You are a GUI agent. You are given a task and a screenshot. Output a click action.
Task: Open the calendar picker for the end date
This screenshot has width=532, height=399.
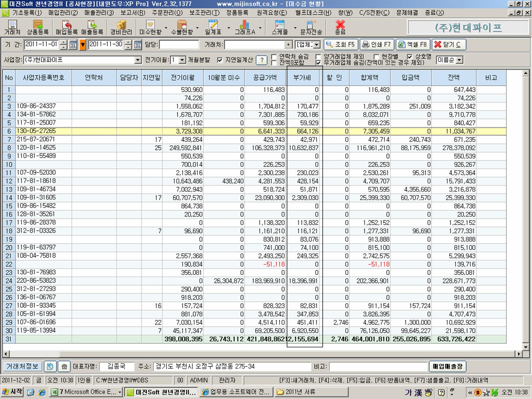point(137,45)
